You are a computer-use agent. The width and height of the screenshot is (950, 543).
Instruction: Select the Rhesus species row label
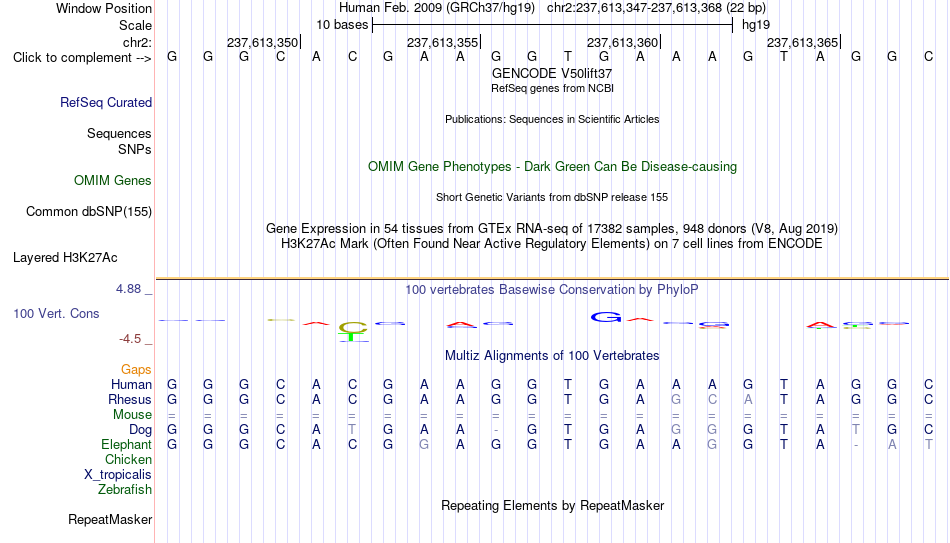tap(130, 399)
